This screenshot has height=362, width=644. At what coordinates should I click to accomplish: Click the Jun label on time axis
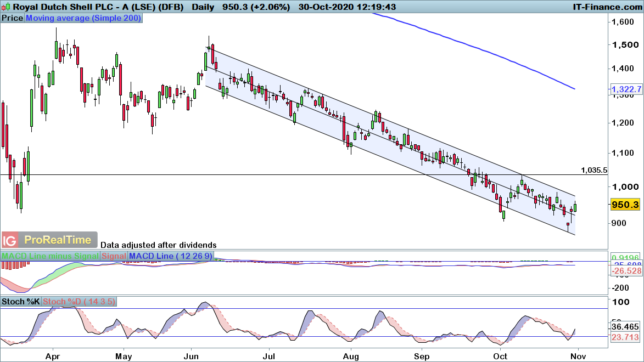191,357
